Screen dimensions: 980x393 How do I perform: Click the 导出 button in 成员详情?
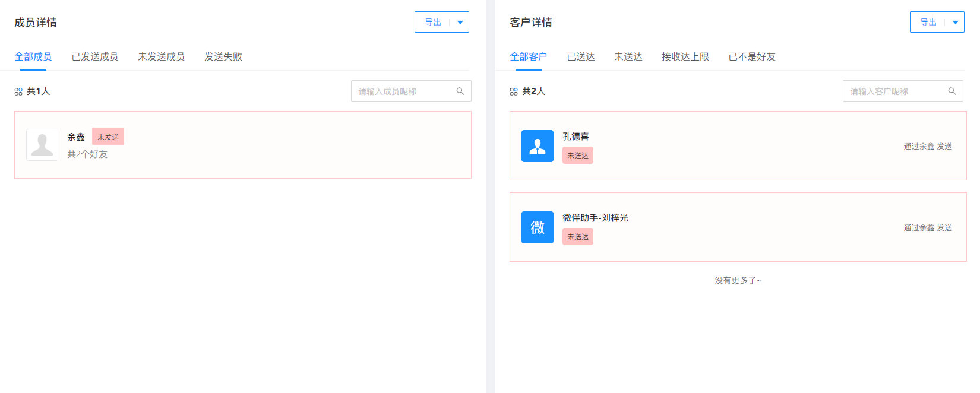[433, 23]
